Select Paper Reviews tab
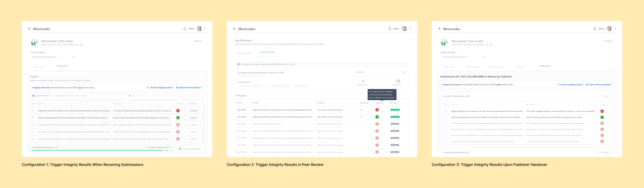Screen dimensions: 644x188 267,52
